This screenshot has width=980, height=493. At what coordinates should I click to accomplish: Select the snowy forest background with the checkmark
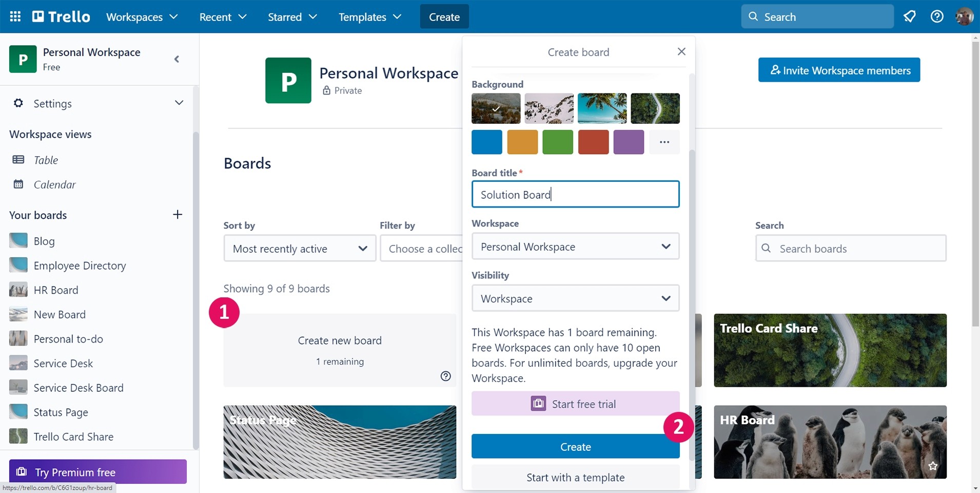496,108
